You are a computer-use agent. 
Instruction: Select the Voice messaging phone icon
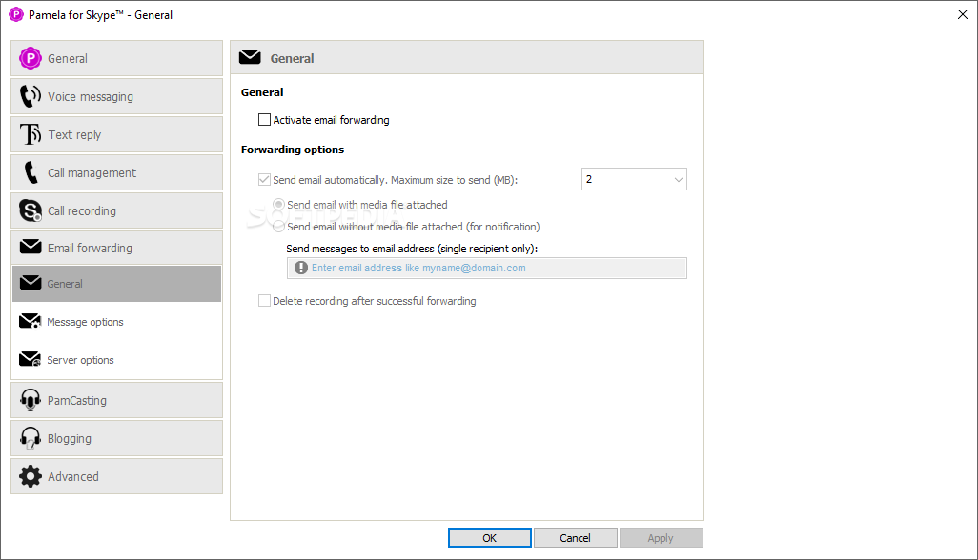click(30, 96)
